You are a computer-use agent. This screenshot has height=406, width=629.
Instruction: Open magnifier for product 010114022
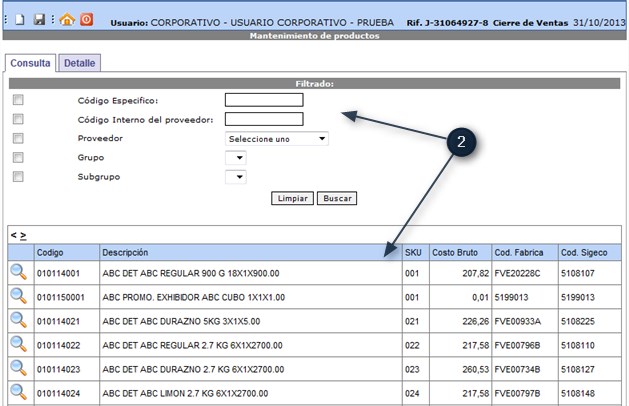pyautogui.click(x=18, y=345)
